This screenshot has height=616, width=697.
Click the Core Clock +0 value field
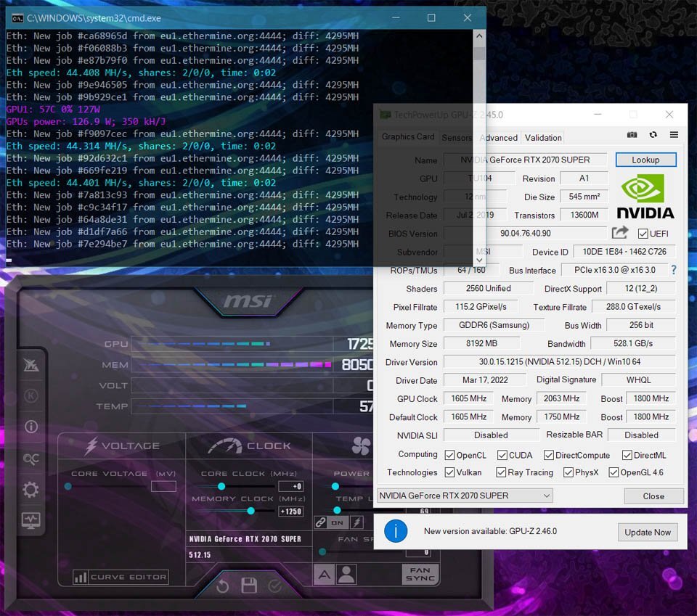[290, 486]
